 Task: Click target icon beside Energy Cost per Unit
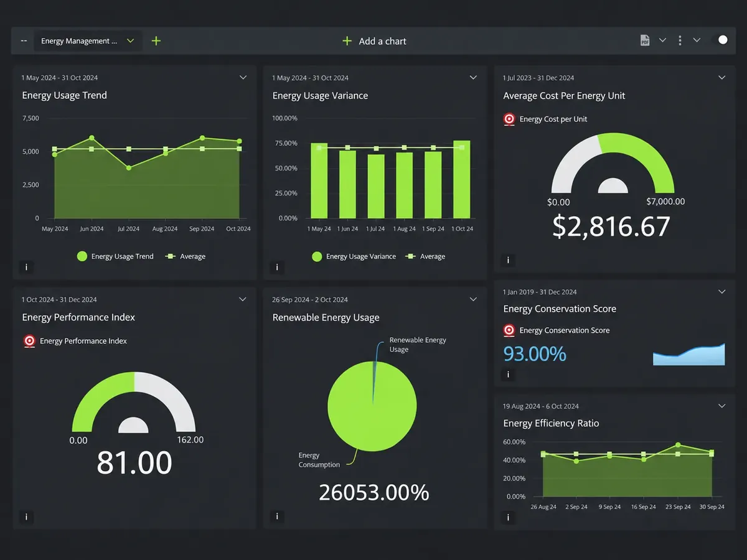pyautogui.click(x=509, y=119)
